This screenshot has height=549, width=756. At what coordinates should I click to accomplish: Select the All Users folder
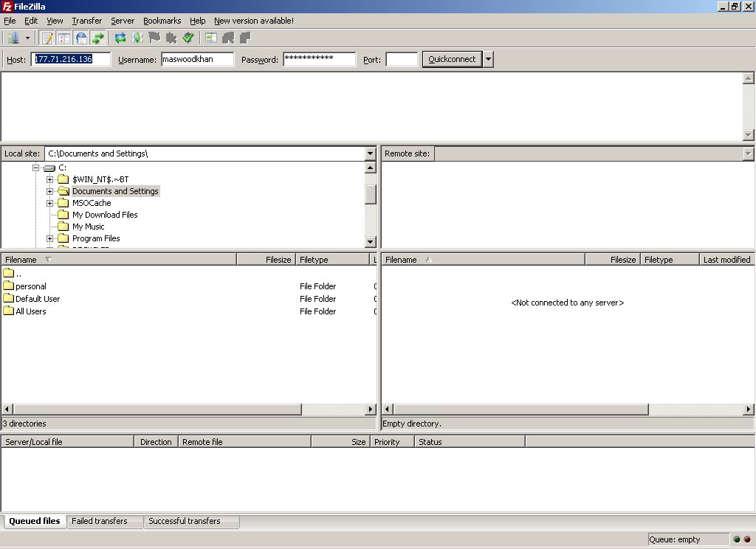click(x=31, y=311)
